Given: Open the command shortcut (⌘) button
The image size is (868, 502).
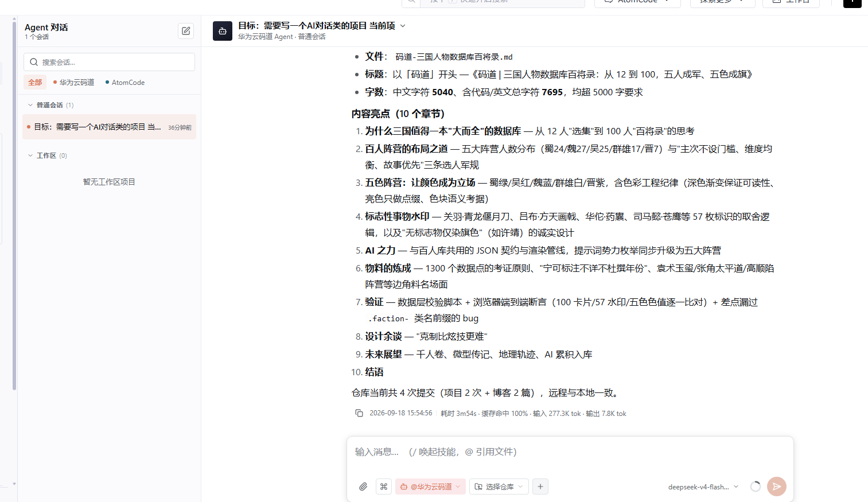Looking at the screenshot, I should [384, 487].
